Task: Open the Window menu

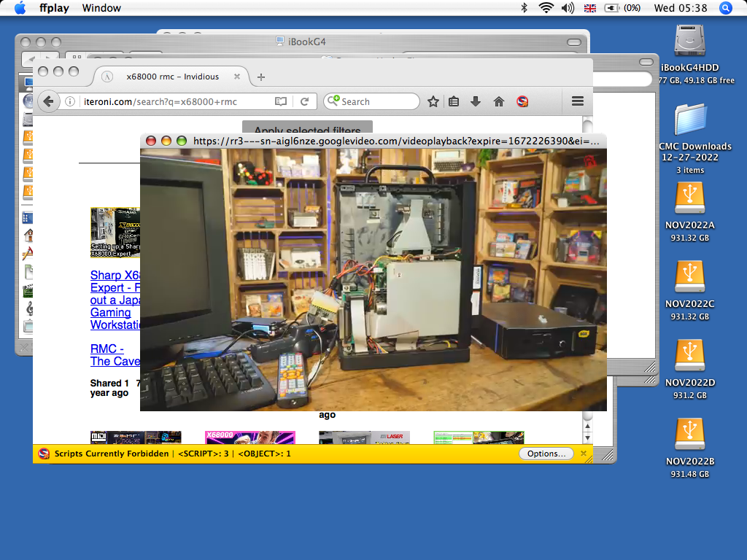Action: (101, 8)
